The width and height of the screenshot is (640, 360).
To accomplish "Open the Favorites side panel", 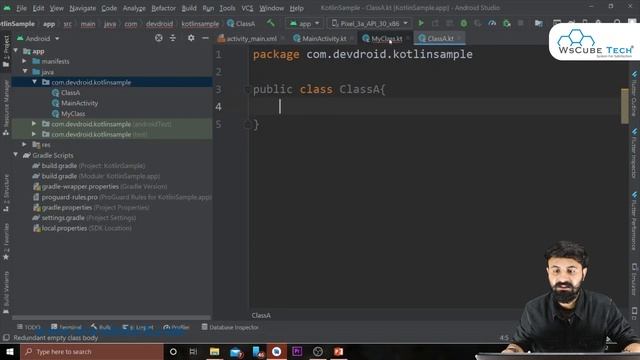I will (6, 242).
